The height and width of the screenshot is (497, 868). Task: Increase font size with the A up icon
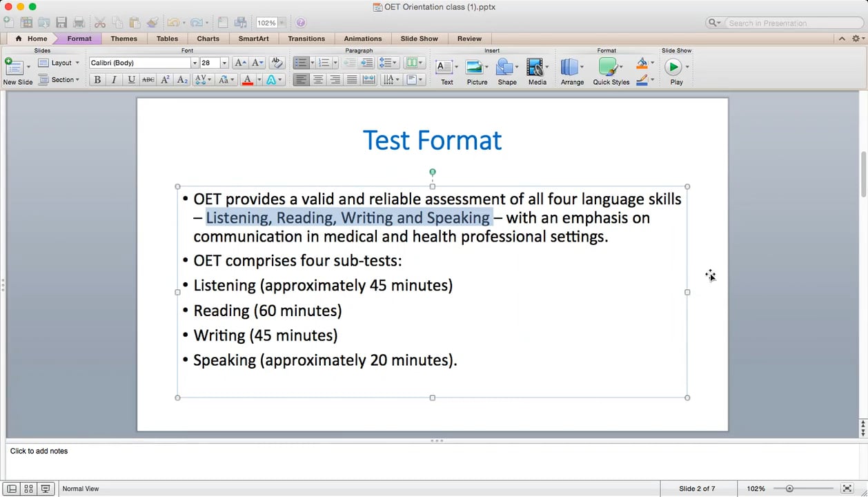[x=240, y=63]
